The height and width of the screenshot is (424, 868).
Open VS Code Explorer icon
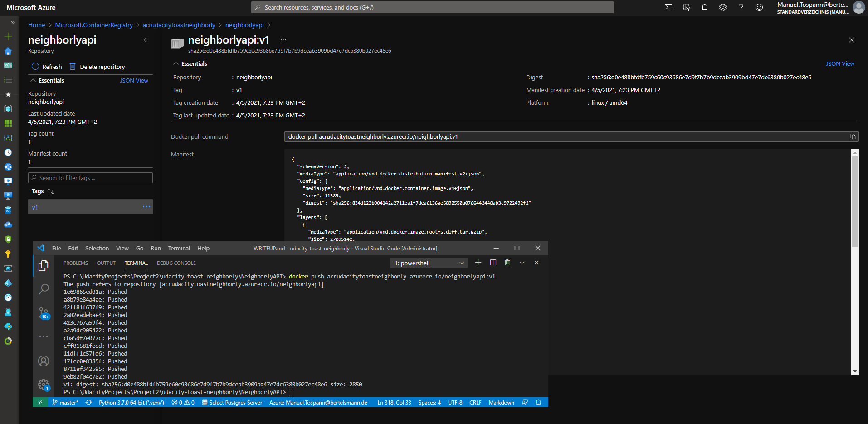[x=44, y=266]
